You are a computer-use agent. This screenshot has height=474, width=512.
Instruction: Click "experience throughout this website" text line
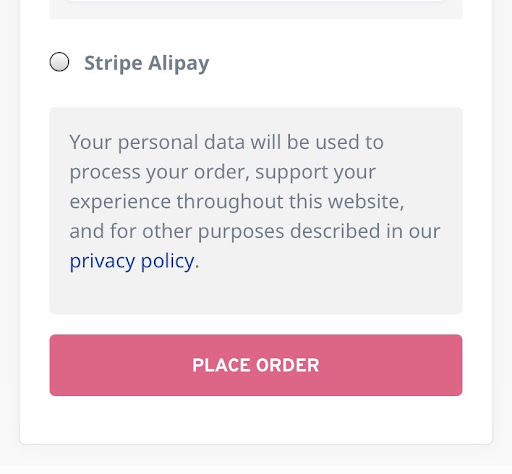click(237, 202)
